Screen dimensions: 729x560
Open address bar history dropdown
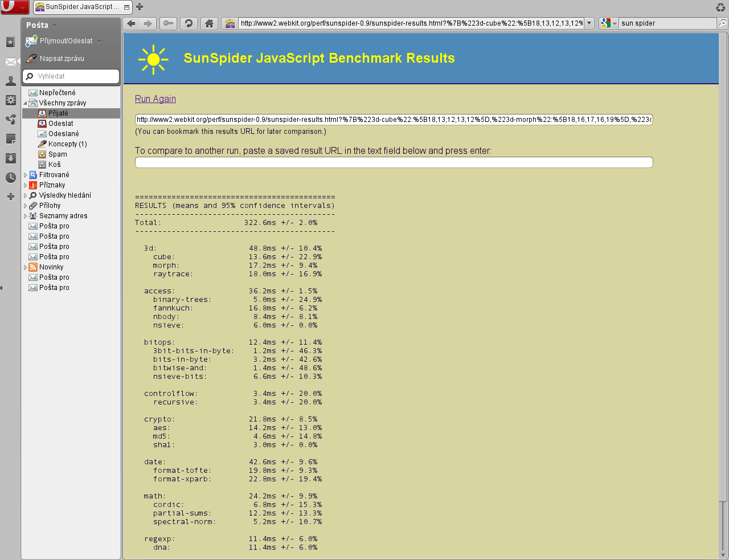pyautogui.click(x=589, y=23)
